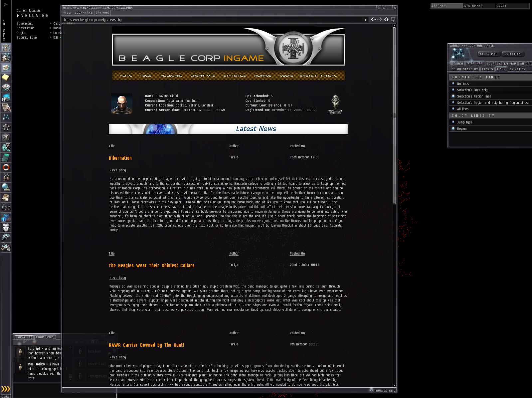Go back in the in-game browser

pyautogui.click(x=373, y=20)
